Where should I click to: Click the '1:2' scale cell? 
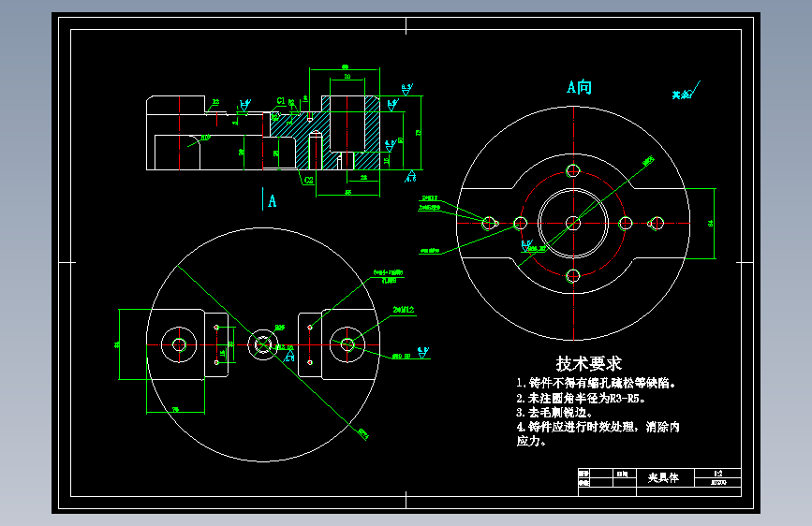(x=717, y=474)
